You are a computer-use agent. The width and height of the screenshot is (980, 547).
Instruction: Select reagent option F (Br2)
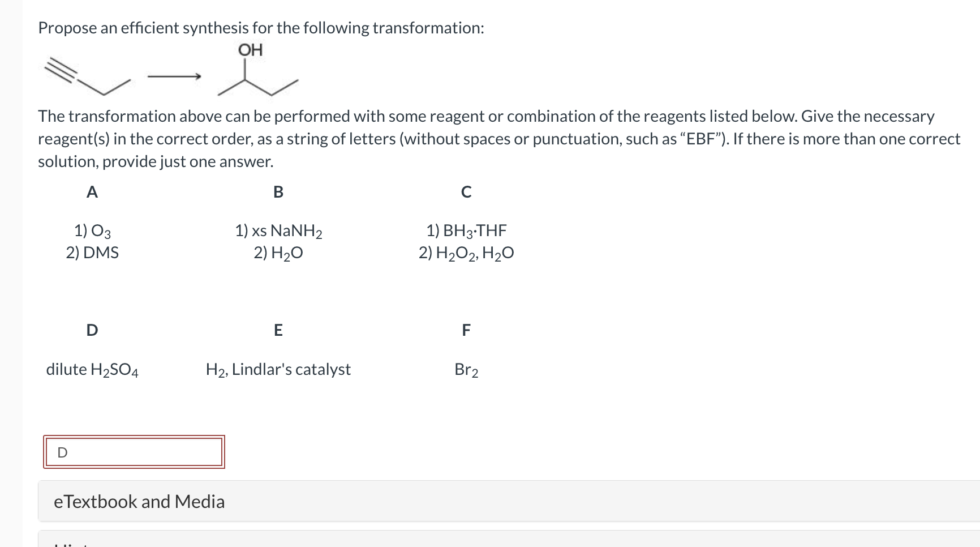pyautogui.click(x=465, y=369)
